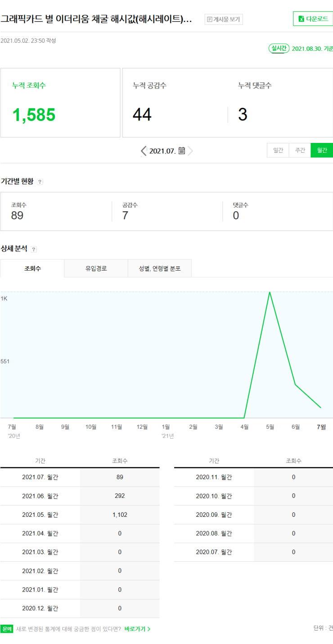Click the 2020.07. 월간 table row
The height and width of the screenshot is (644, 333).
[x=254, y=552]
